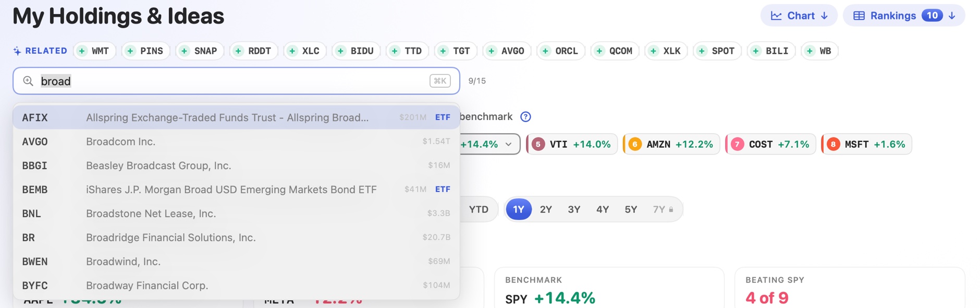Click the VTI +14.0% chip
Image resolution: width=980 pixels, height=308 pixels.
[572, 144]
